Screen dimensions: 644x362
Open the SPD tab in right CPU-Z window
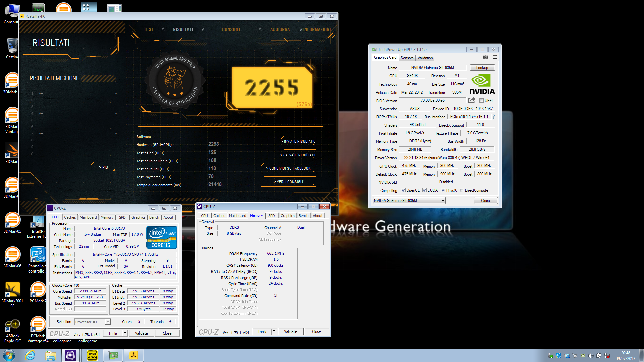271,216
